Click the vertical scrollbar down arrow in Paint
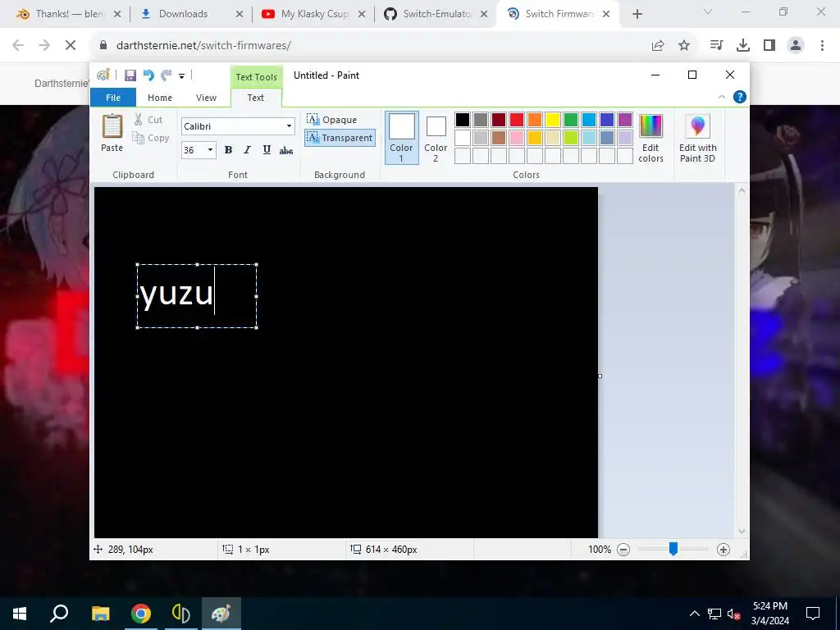 (x=742, y=532)
